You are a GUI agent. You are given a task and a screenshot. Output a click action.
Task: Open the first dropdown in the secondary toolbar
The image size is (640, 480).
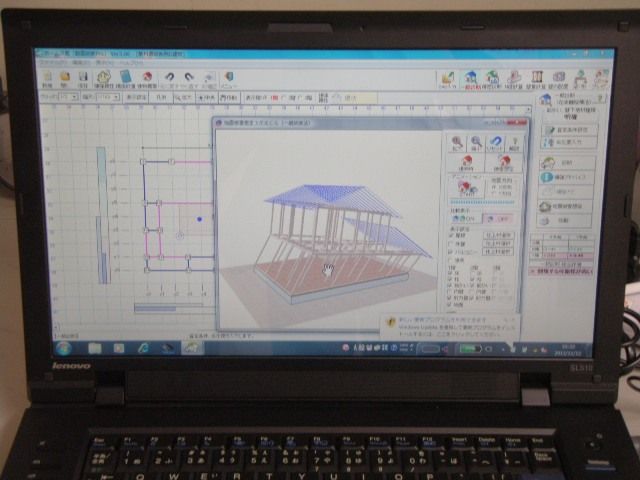click(x=69, y=98)
